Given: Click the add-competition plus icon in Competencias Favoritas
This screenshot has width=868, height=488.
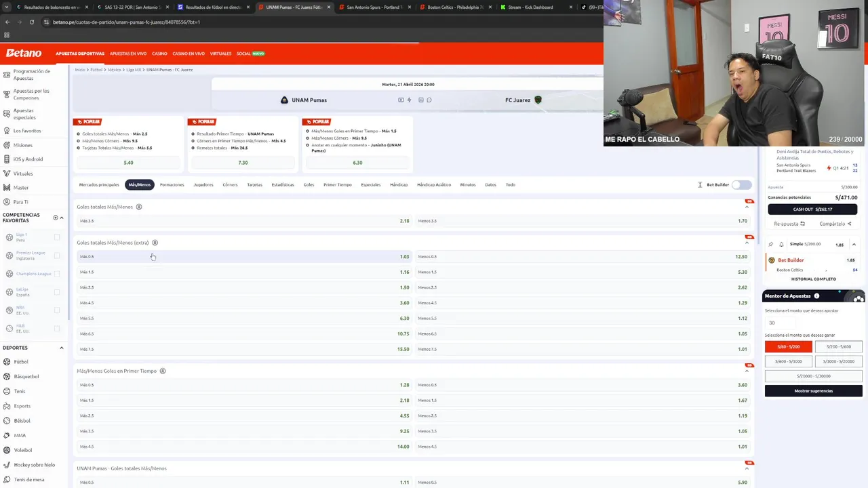Looking at the screenshot, I should [55, 218].
